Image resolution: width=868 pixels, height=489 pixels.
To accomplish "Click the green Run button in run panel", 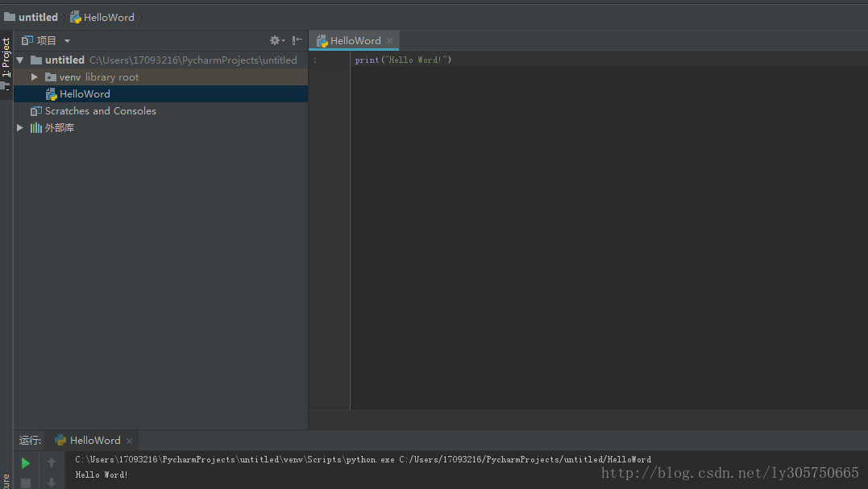I will click(26, 463).
